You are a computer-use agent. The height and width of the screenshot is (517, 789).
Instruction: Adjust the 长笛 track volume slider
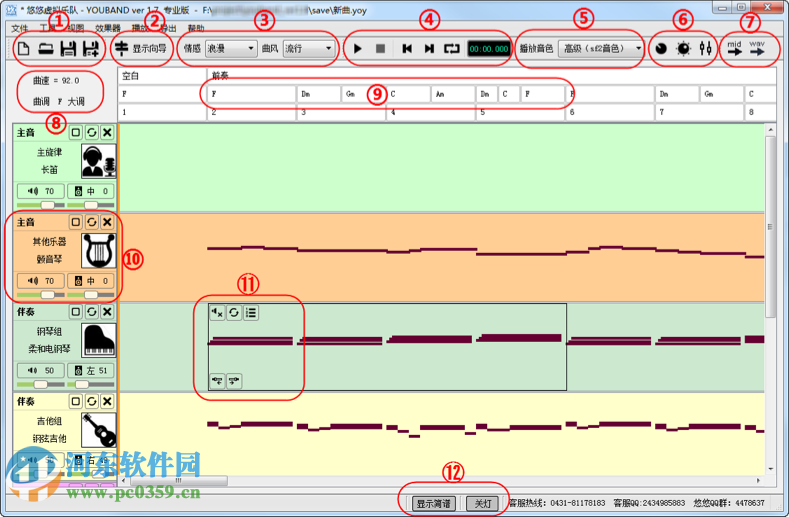click(x=41, y=205)
